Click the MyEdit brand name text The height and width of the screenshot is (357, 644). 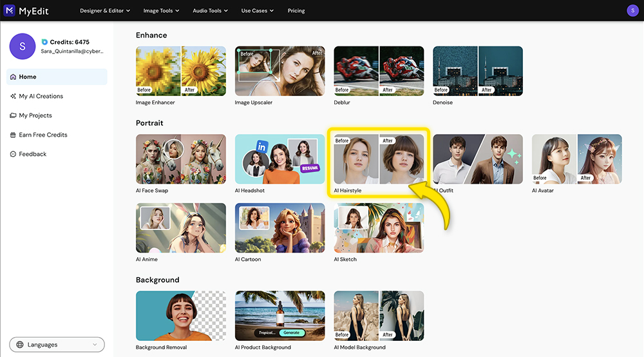tap(33, 11)
